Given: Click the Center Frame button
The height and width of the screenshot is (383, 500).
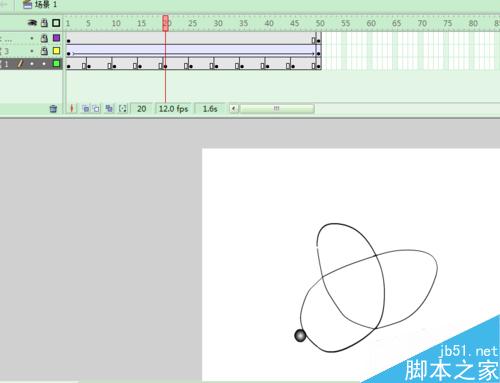Looking at the screenshot, I should [71, 109].
